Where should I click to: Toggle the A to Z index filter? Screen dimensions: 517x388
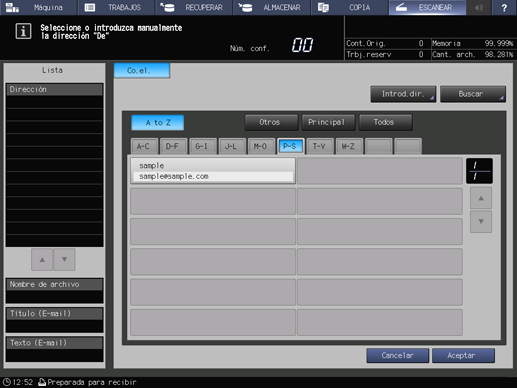click(x=158, y=123)
